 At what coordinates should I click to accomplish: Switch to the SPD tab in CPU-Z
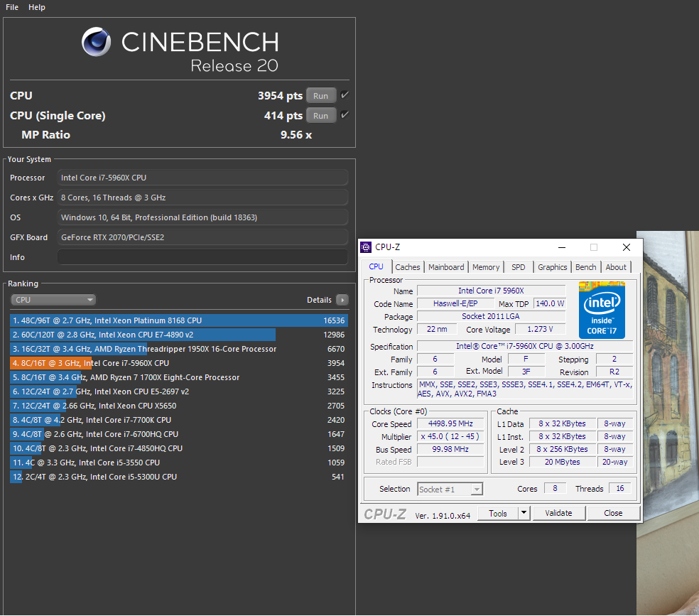click(x=518, y=267)
